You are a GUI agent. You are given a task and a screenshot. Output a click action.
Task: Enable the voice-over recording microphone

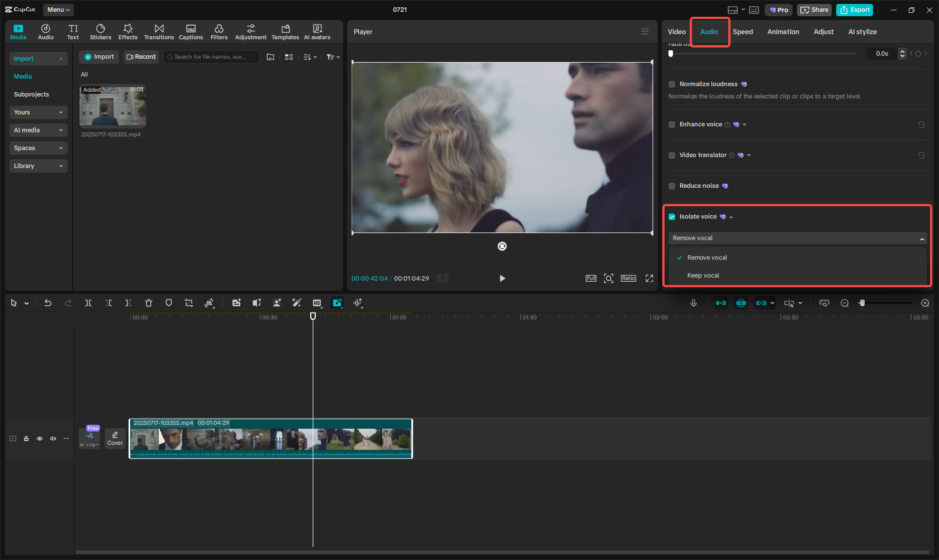[693, 303]
